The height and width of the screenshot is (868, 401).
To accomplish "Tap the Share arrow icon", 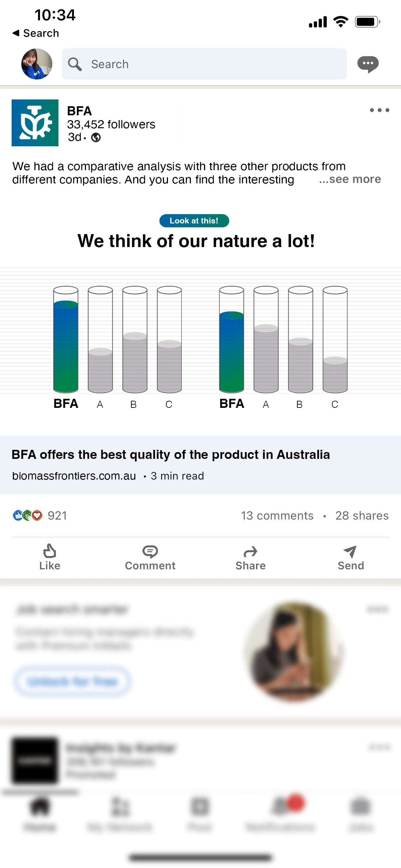I will coord(250,551).
